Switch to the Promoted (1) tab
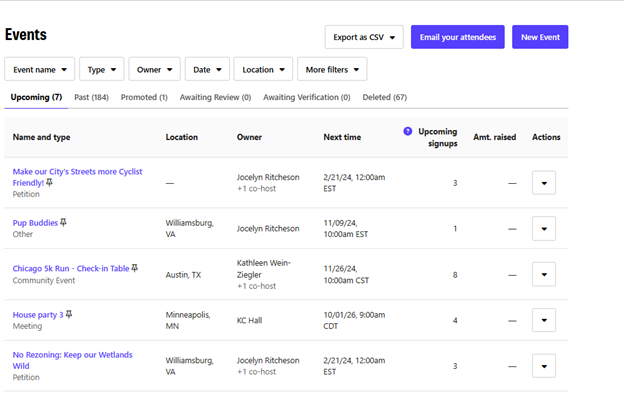 tap(144, 97)
